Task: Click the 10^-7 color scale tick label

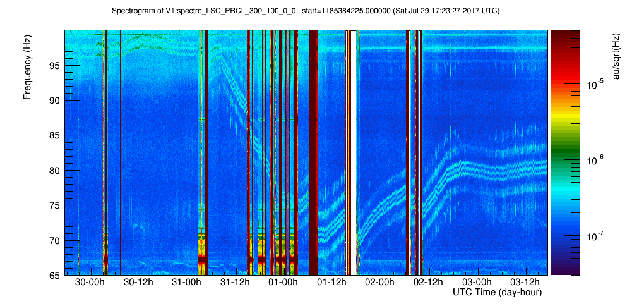Action: click(595, 237)
